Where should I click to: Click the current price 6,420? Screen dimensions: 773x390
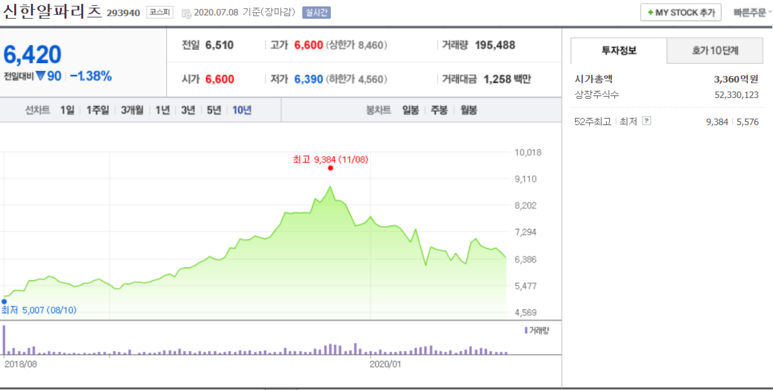(x=33, y=54)
